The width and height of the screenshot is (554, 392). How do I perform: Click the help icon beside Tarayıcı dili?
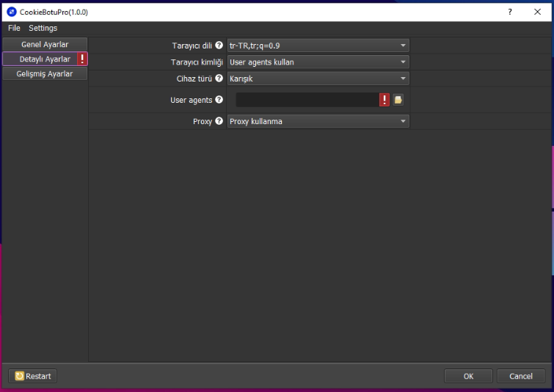coord(219,46)
